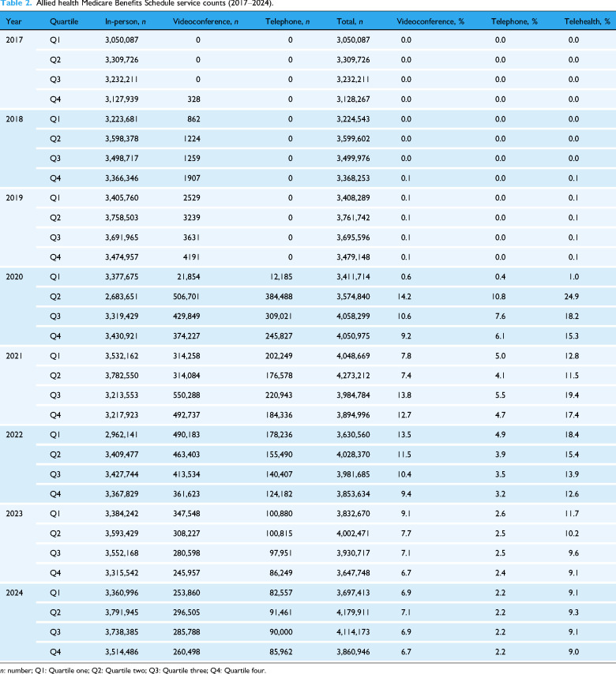Screen dimensions: 616x674
Task: Click the Telephone, % column header
Action: pos(514,21)
